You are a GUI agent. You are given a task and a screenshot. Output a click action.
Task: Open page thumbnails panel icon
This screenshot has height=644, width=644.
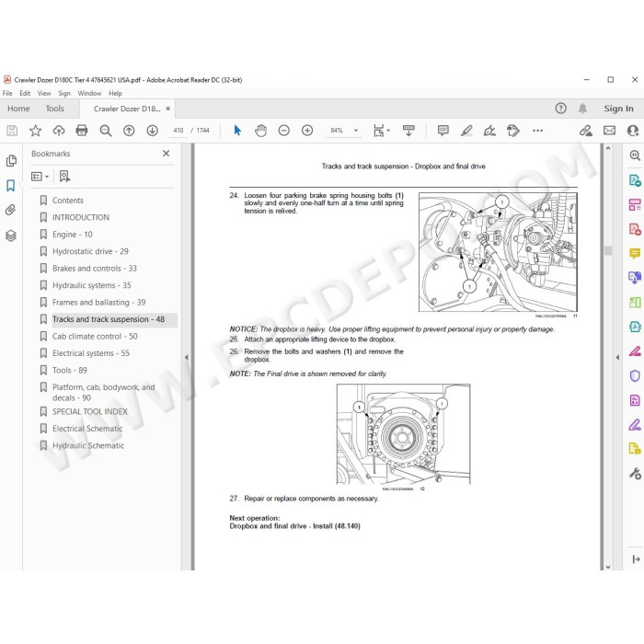11,161
